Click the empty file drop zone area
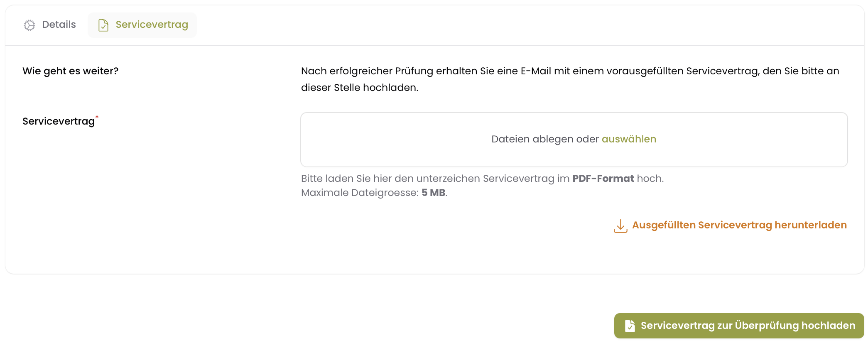 574,140
